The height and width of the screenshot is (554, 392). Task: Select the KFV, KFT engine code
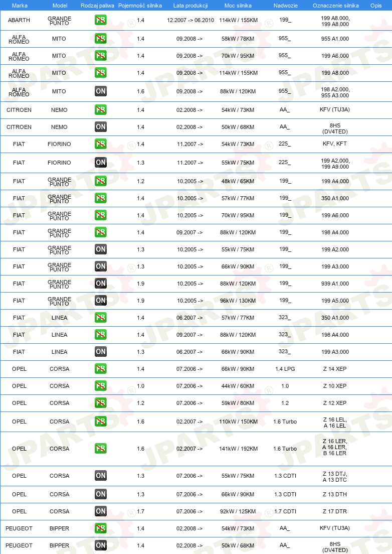pos(335,144)
